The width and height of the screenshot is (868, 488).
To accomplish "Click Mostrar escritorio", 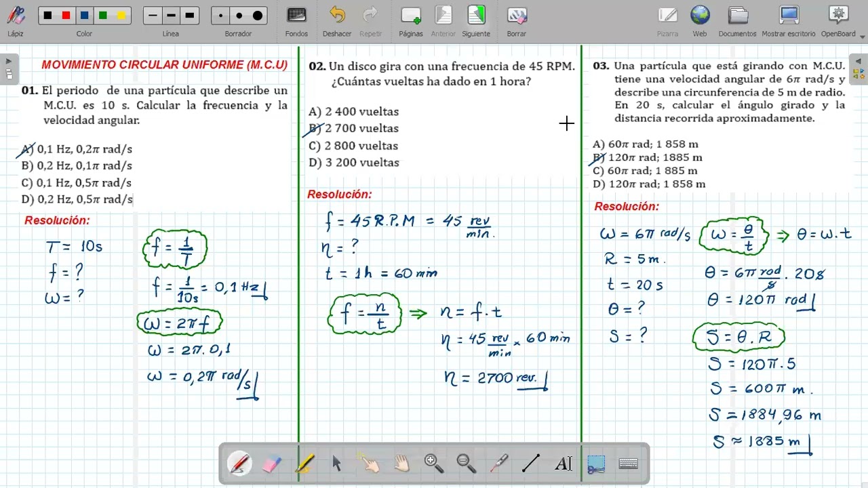I will tap(789, 20).
